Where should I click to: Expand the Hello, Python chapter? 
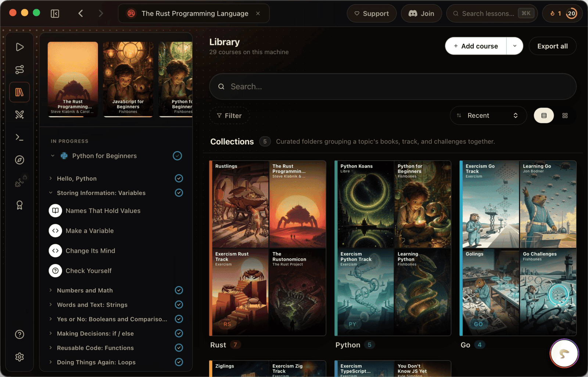51,178
